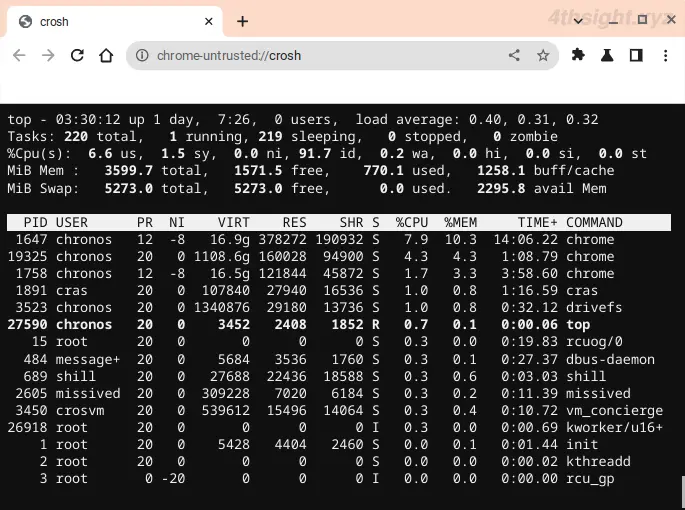View site information icon in address bar
The image size is (685, 510).
click(x=142, y=56)
